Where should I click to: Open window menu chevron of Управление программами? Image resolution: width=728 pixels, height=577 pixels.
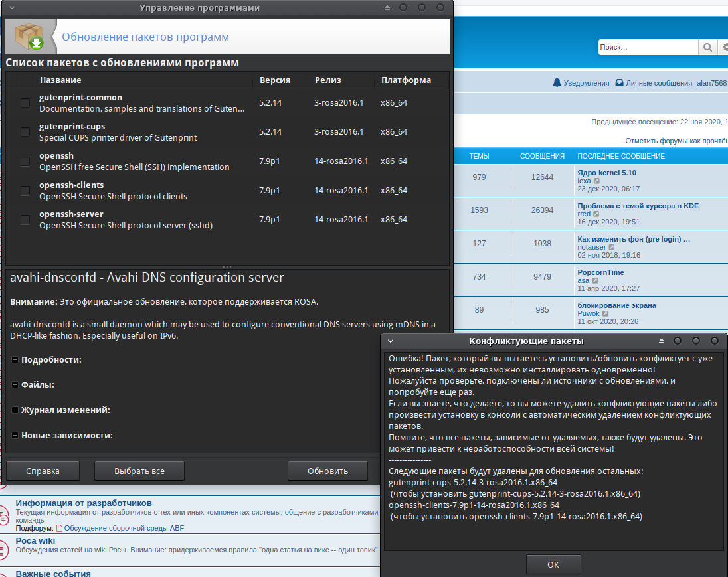click(x=12, y=8)
